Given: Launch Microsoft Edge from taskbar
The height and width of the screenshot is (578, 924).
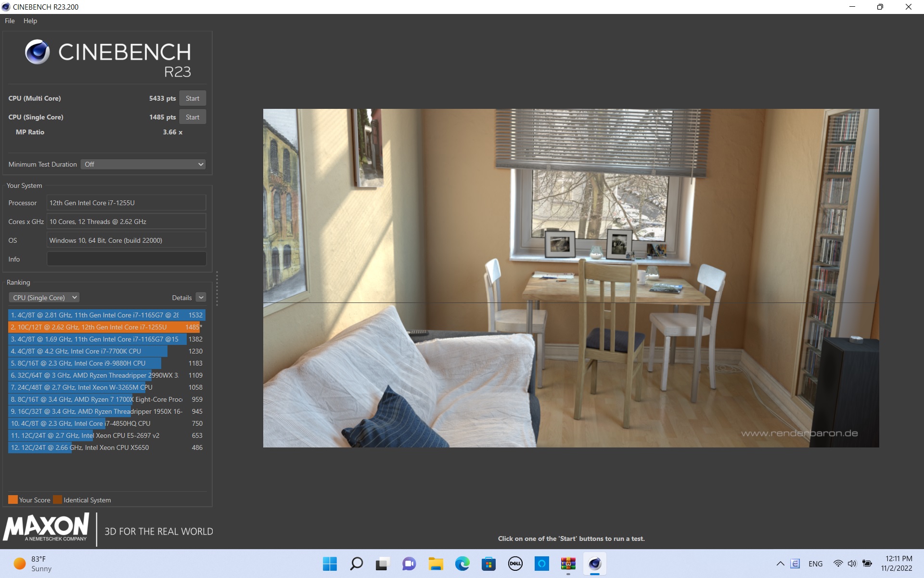Looking at the screenshot, I should [462, 564].
